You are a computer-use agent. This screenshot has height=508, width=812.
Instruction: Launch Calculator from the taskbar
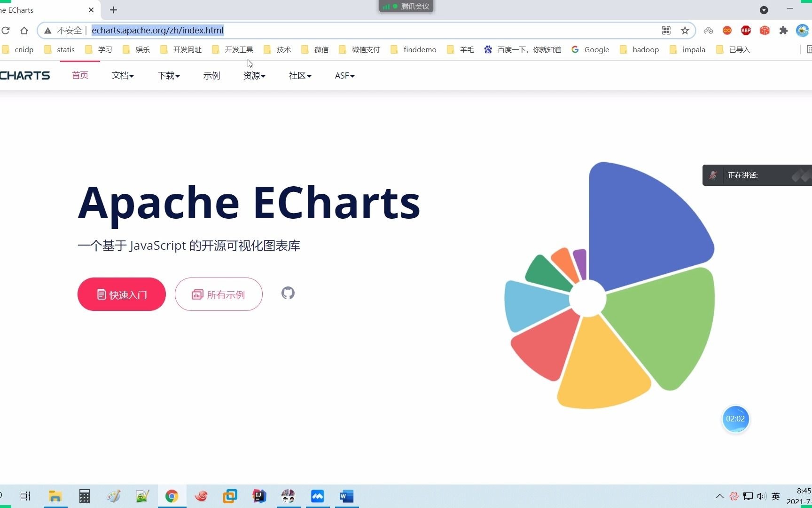click(x=84, y=496)
